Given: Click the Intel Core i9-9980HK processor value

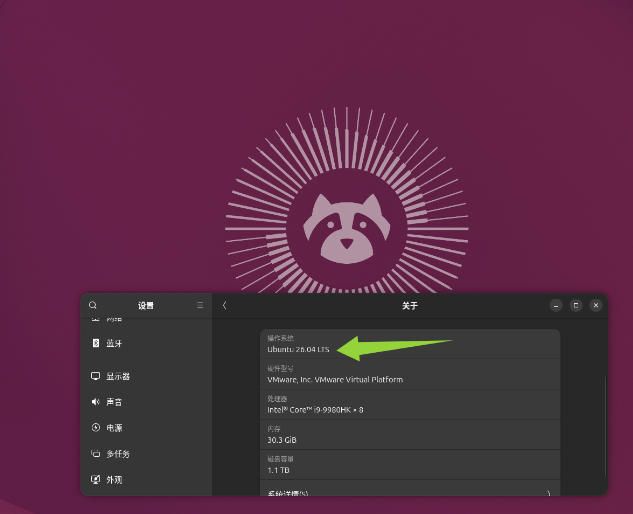Looking at the screenshot, I should tap(315, 410).
